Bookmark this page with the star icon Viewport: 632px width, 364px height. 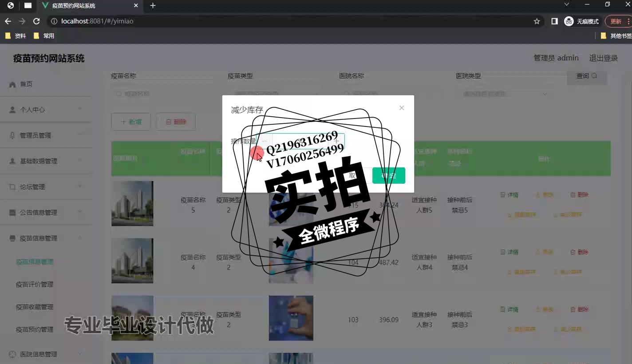click(x=537, y=21)
